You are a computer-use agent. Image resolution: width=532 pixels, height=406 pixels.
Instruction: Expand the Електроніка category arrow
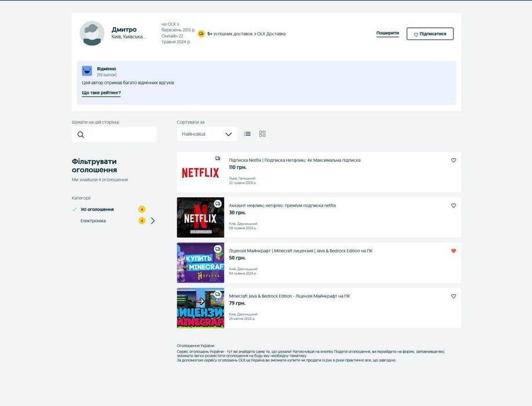pyautogui.click(x=152, y=220)
